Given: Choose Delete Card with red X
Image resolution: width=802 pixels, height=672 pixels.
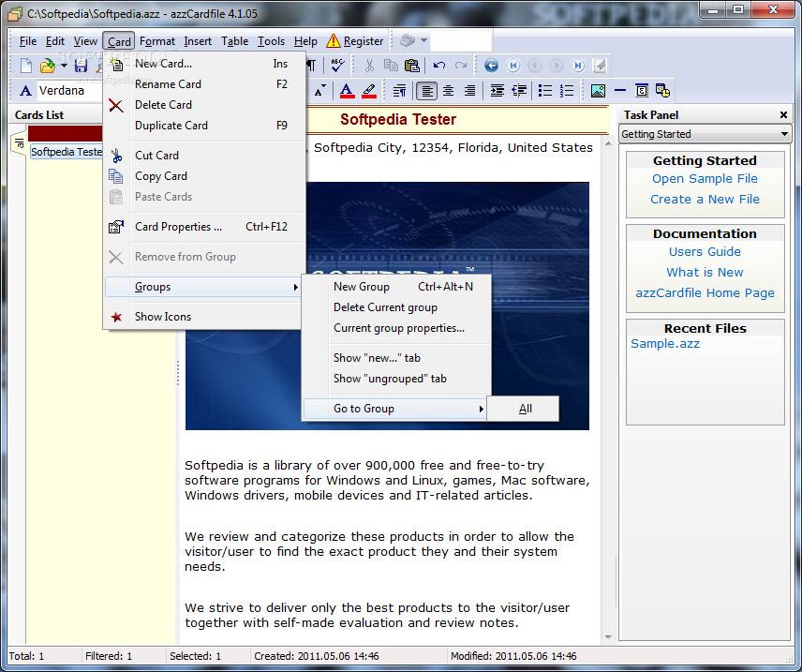Looking at the screenshot, I should pyautogui.click(x=204, y=105).
